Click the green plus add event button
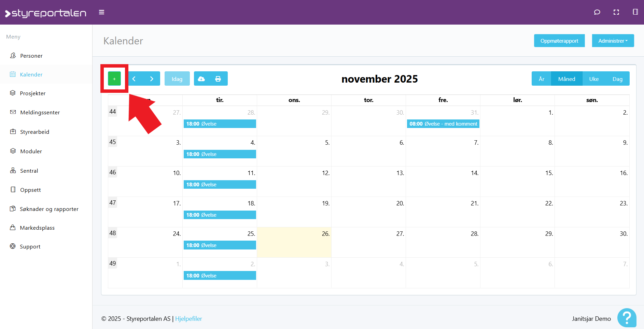 (x=114, y=79)
